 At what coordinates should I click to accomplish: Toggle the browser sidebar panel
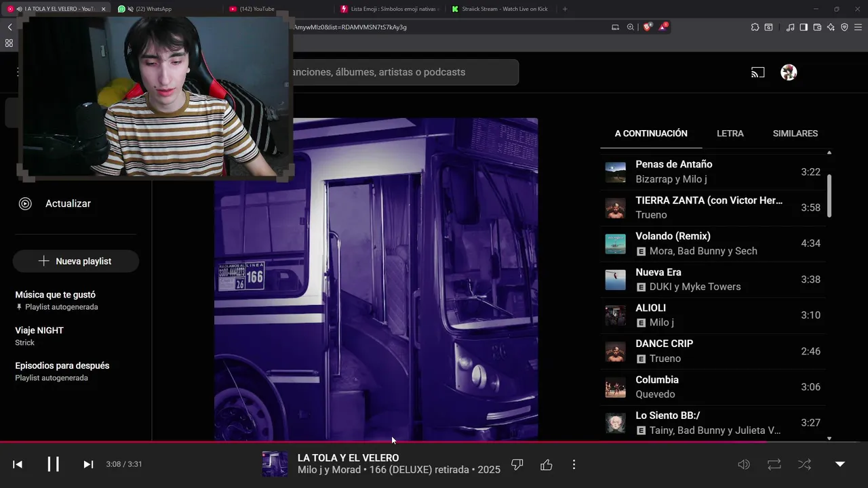(804, 27)
